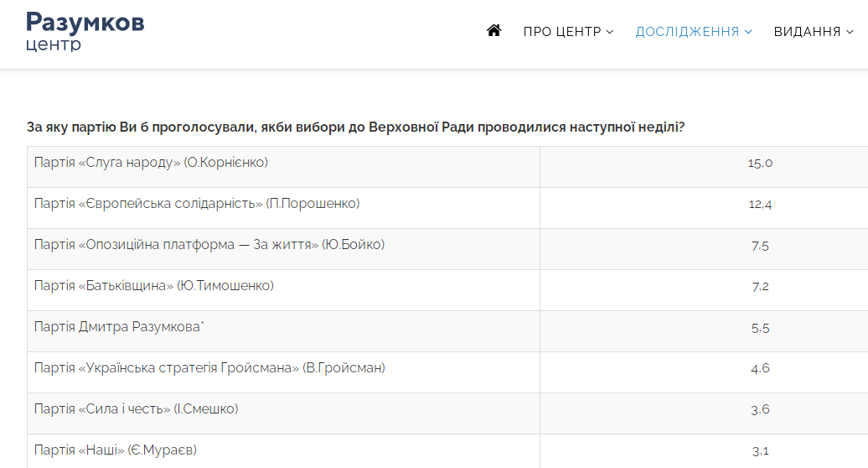The image size is (868, 468).
Task: Click the «Опозиційна платформа — За життя» row
Action: point(447,248)
